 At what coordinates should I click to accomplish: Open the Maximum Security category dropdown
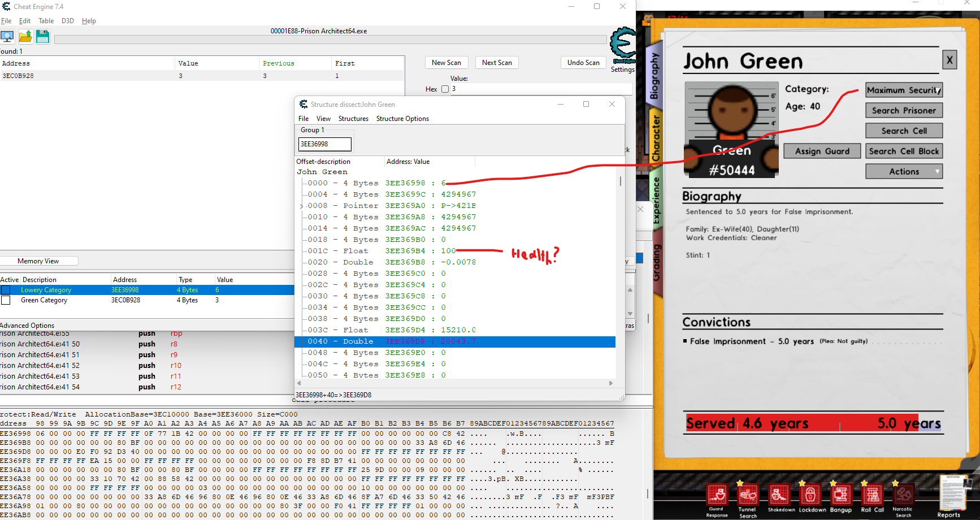coord(904,90)
